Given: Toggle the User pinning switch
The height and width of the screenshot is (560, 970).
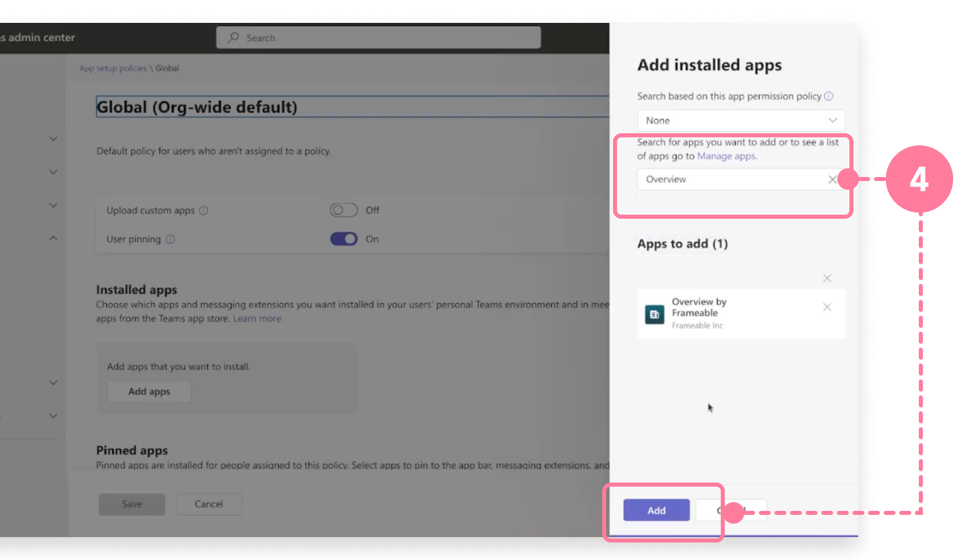Looking at the screenshot, I should coord(344,239).
